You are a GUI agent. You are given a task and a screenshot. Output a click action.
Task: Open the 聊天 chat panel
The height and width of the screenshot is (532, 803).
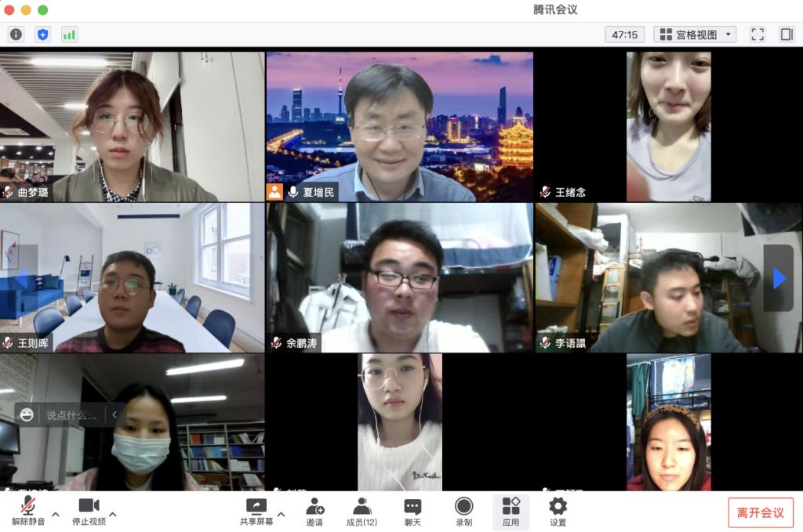tap(412, 512)
